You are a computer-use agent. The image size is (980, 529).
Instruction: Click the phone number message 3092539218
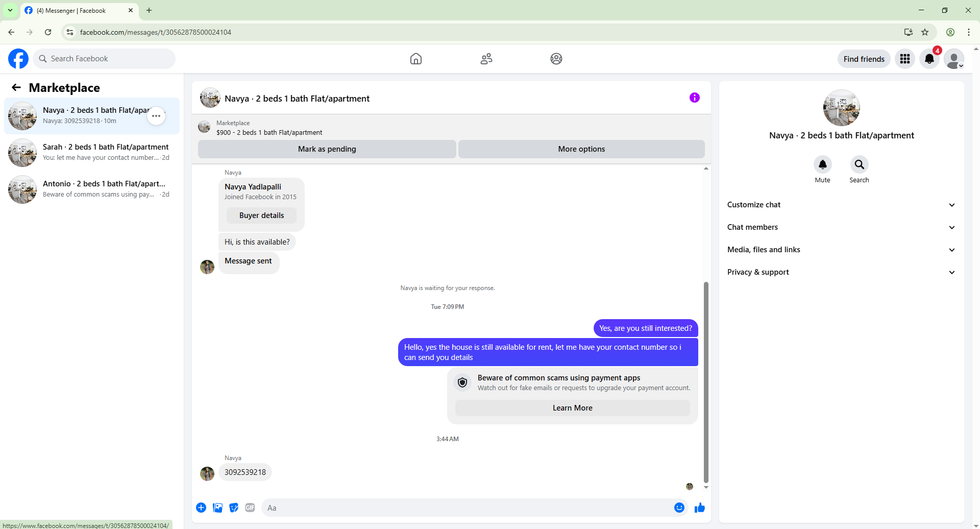pyautogui.click(x=245, y=472)
